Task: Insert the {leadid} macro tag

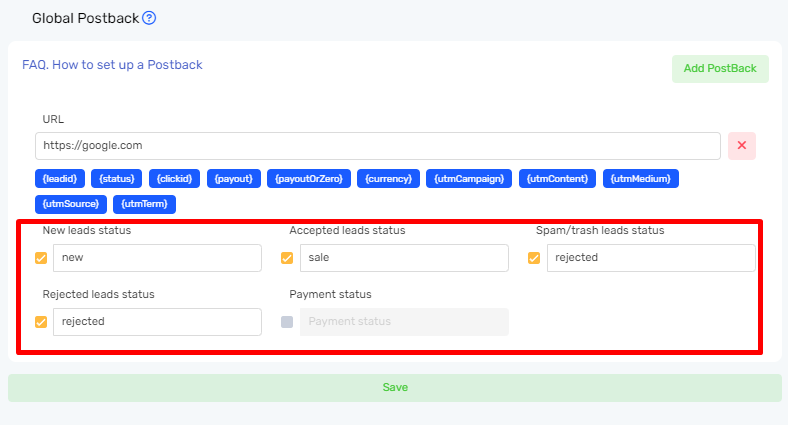Action: (59, 179)
